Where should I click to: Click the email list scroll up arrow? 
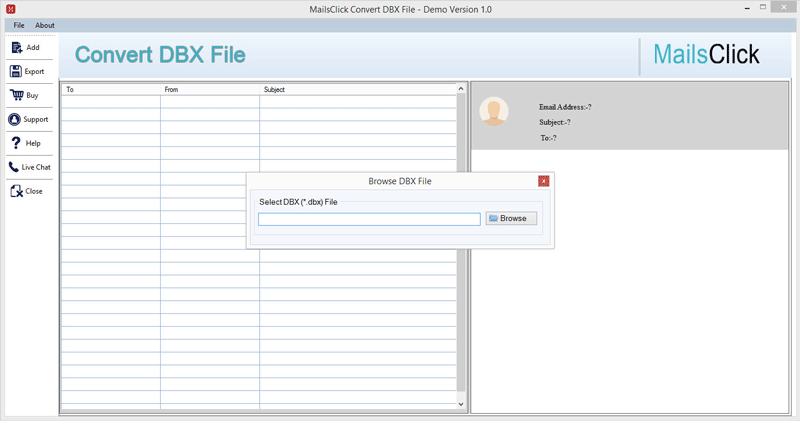tap(461, 89)
